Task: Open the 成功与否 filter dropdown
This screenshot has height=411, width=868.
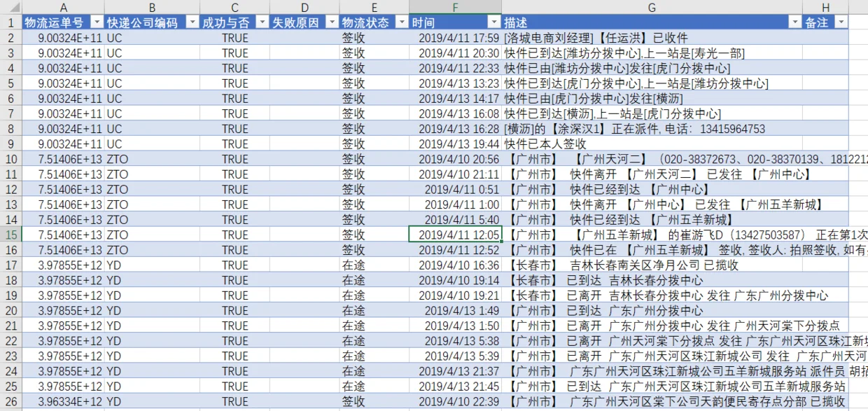Action: click(x=262, y=22)
